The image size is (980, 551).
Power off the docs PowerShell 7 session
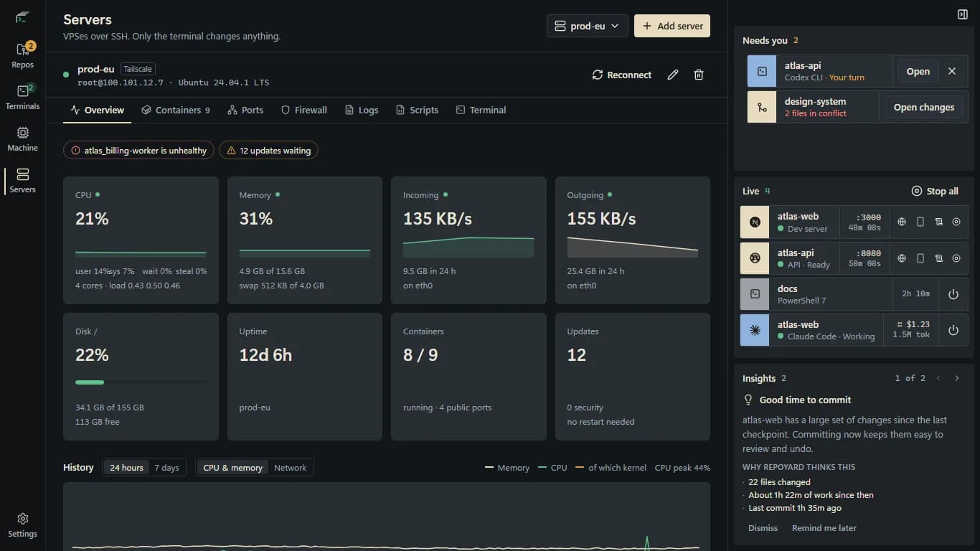tap(953, 294)
